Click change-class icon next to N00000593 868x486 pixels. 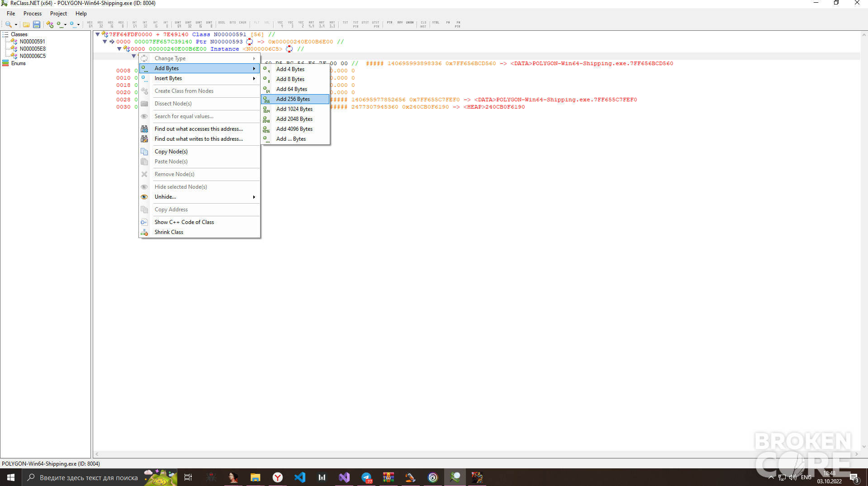[249, 42]
